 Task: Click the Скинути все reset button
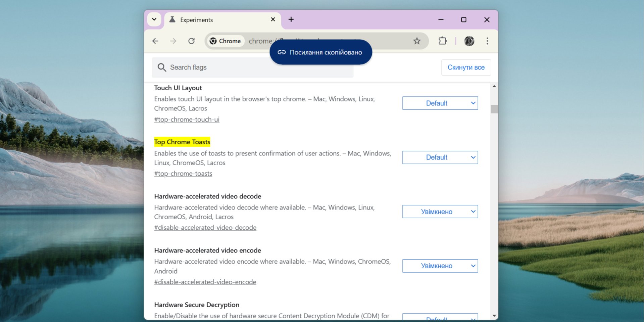tap(466, 67)
